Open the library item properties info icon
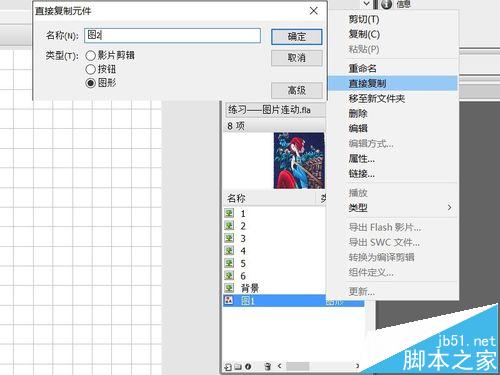Image resolution: width=500 pixels, height=375 pixels. [x=248, y=367]
